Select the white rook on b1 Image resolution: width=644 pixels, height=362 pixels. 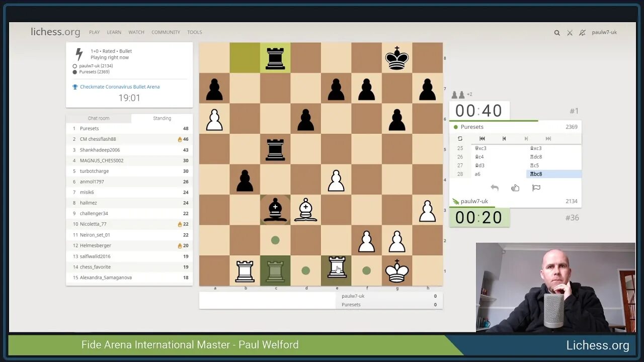pyautogui.click(x=245, y=271)
